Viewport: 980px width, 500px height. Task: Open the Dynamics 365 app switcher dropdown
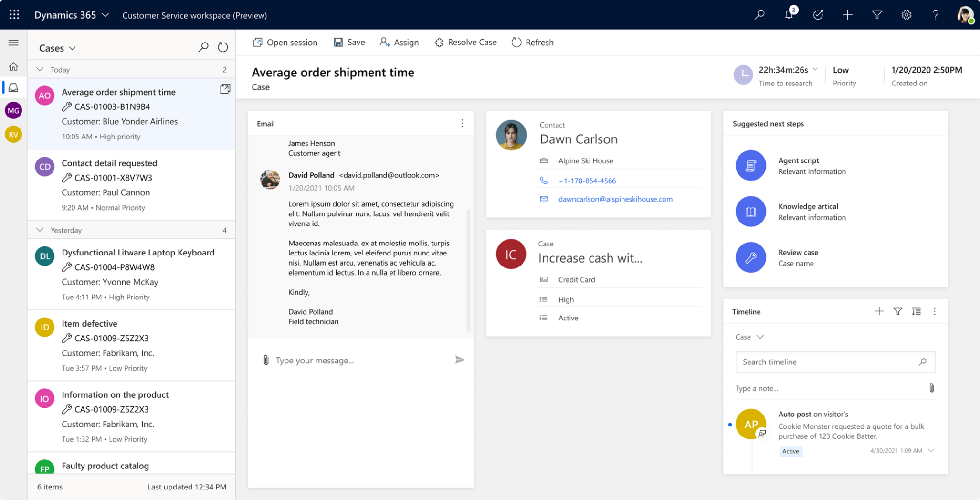pos(105,15)
